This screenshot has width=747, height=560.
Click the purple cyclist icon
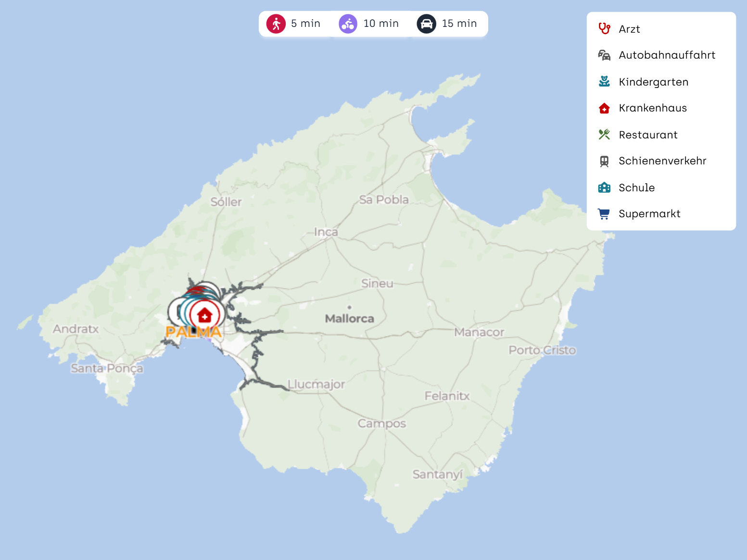[x=348, y=24]
